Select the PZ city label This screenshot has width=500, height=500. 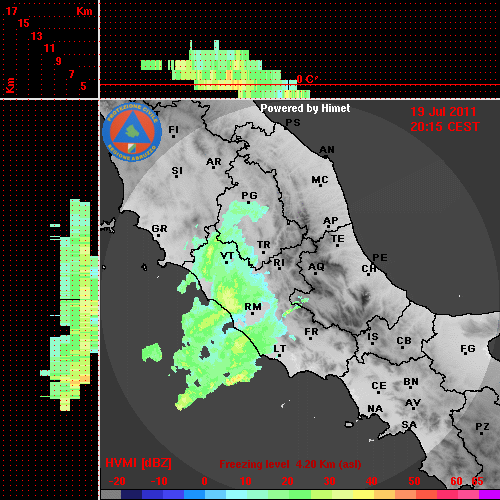pos(482,426)
